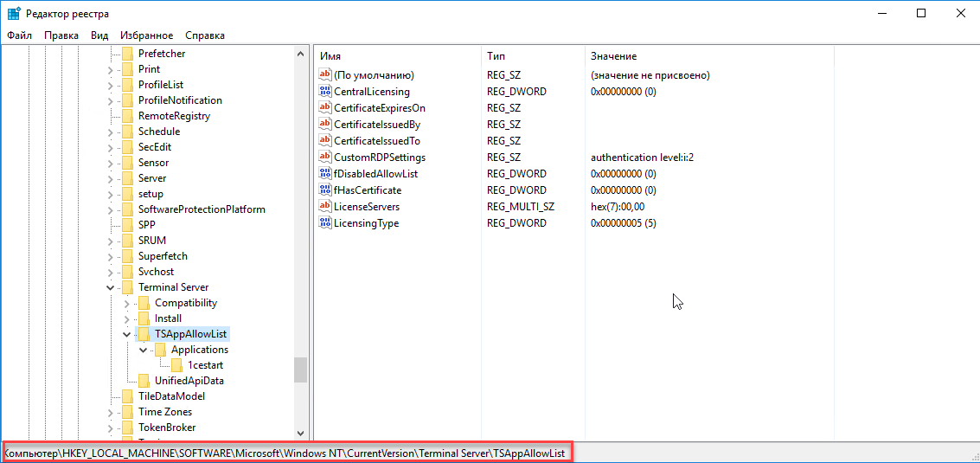
Task: Select the Server tree key
Action: [152, 178]
